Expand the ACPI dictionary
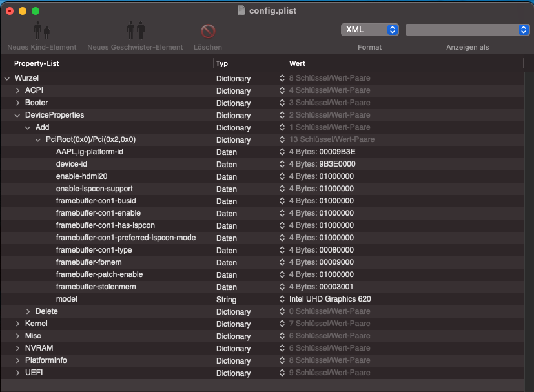The image size is (534, 392). (18, 90)
